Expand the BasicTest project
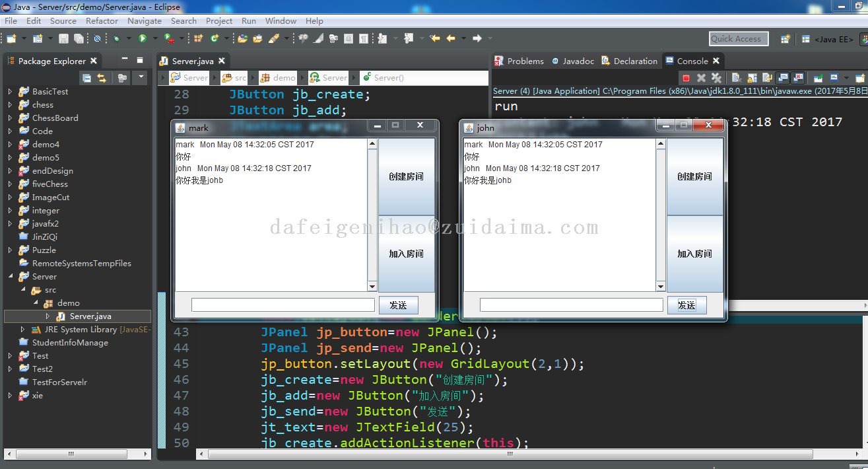Viewport: 868px width, 469px height. click(x=10, y=91)
